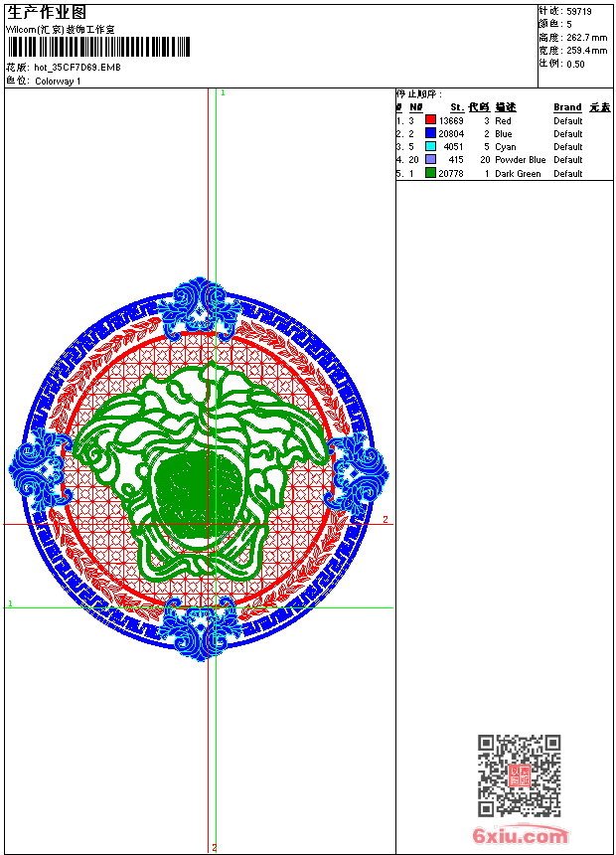Screen dimensions: 616x855
Task: Select the stitch count 20778 for Dark Green
Action: (451, 173)
